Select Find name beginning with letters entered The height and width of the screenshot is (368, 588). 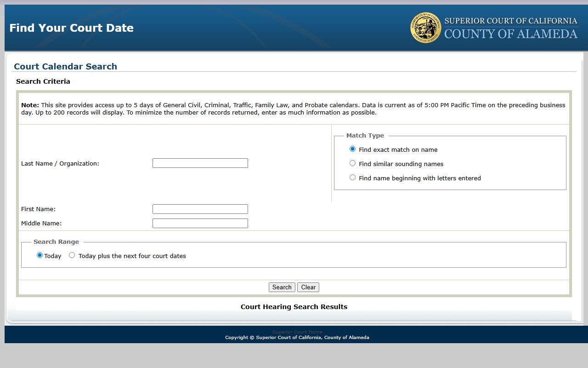[x=352, y=178]
